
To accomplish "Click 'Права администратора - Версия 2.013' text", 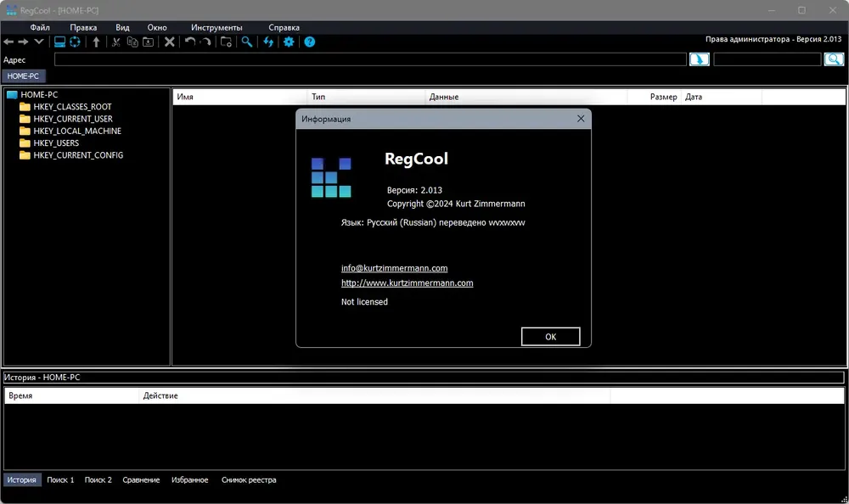I will click(x=773, y=39).
